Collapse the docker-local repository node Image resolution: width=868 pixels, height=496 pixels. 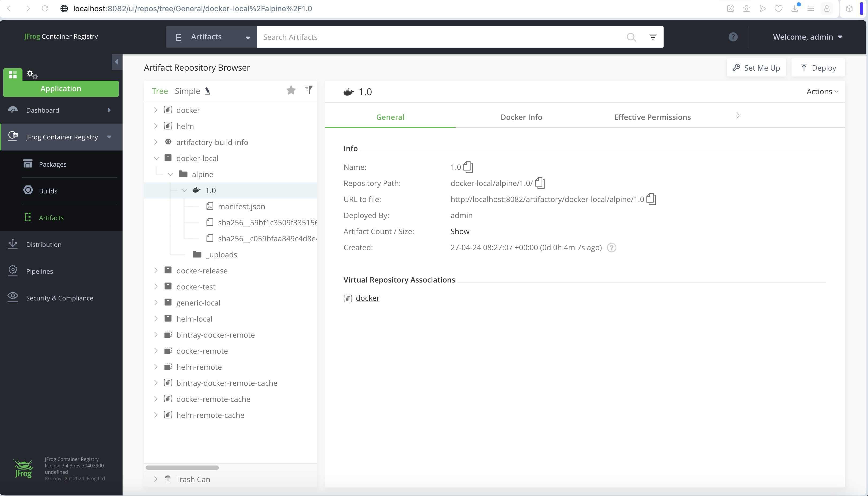point(156,158)
